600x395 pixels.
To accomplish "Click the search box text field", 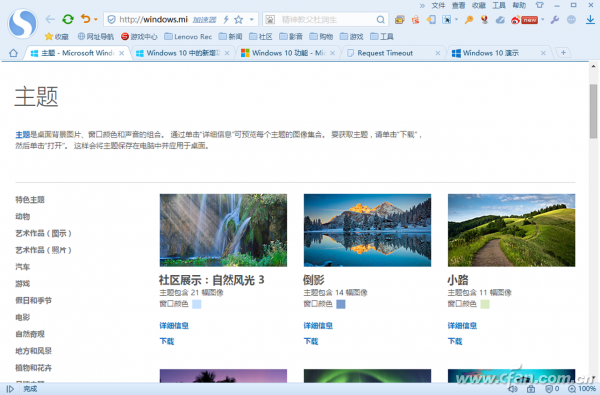I will point(325,19).
